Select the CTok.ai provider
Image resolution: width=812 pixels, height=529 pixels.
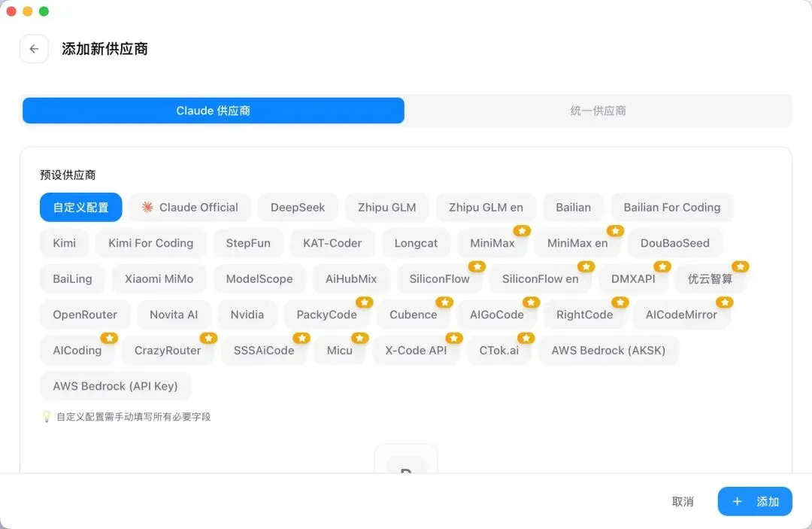click(x=499, y=350)
